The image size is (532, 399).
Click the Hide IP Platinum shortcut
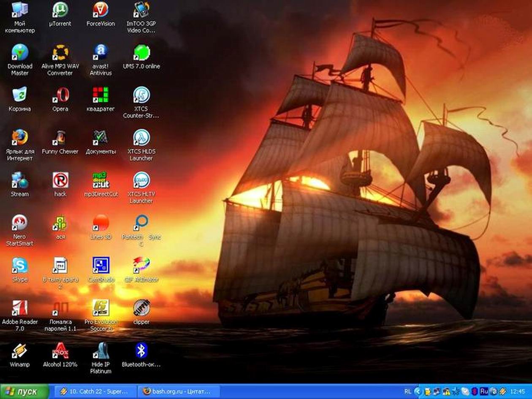tap(100, 351)
